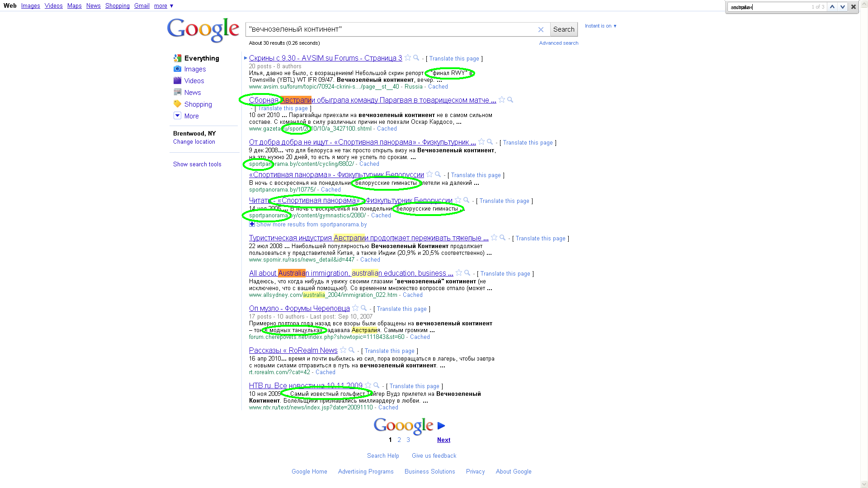Click find bar previous match arrow
This screenshot has width=868, height=488.
(832, 7)
